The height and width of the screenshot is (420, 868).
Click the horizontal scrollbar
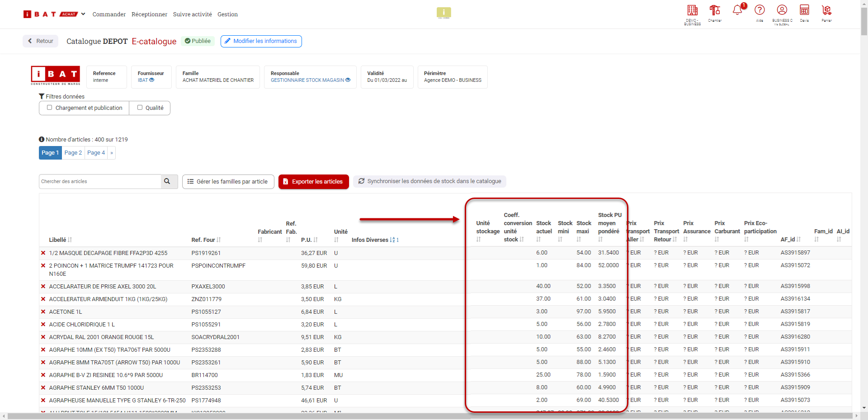429,416
